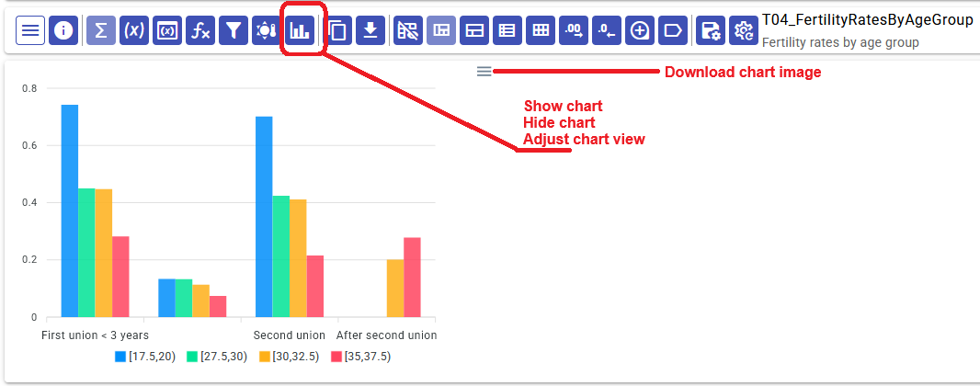The width and height of the screenshot is (980, 386).
Task: Select the red bar in After second union
Action: tap(412, 278)
